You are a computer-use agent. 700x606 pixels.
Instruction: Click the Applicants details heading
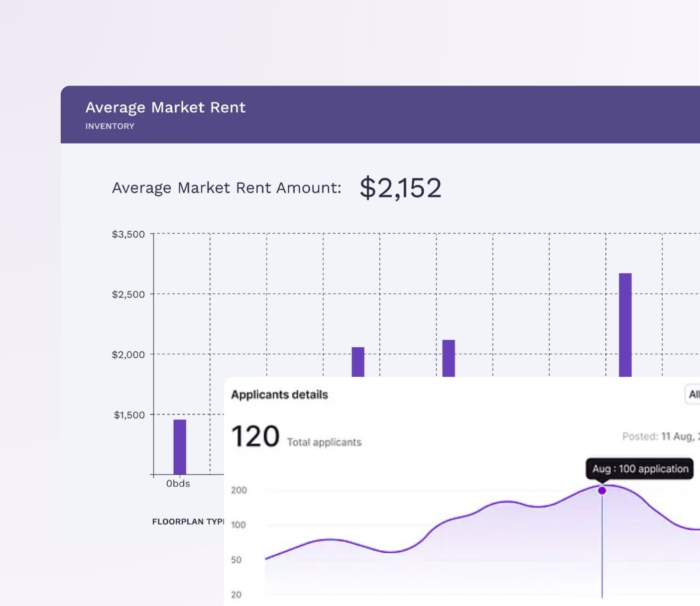coord(279,395)
